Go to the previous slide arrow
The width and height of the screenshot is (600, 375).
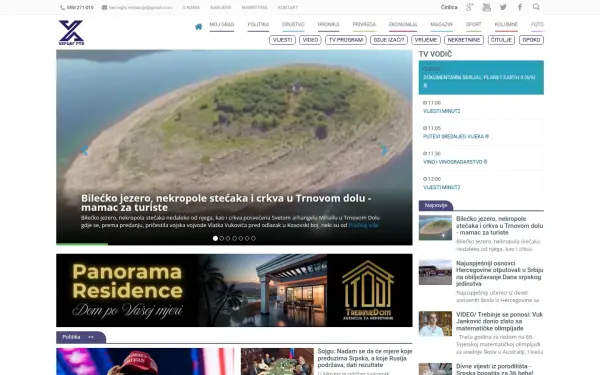[84, 150]
